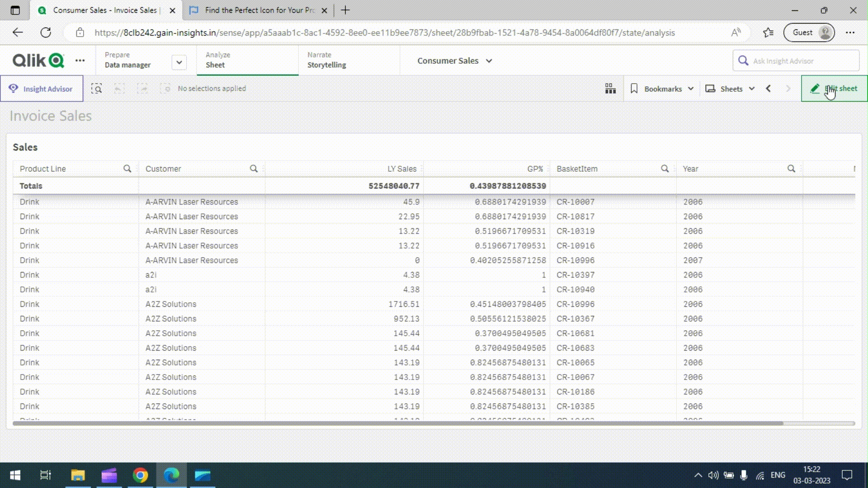Image resolution: width=868 pixels, height=488 pixels.
Task: Open the notification center icon
Action: [847, 475]
